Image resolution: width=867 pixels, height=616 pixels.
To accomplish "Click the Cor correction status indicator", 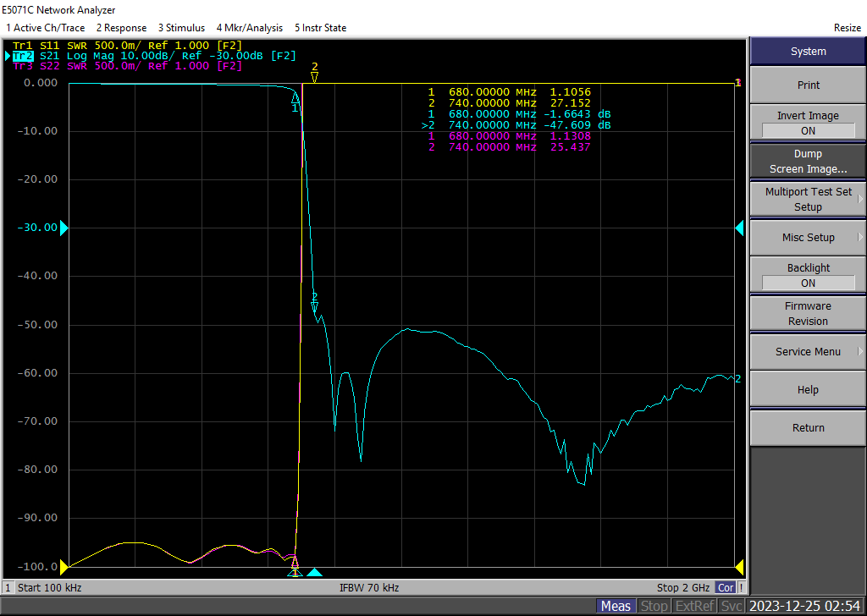I will tap(726, 587).
